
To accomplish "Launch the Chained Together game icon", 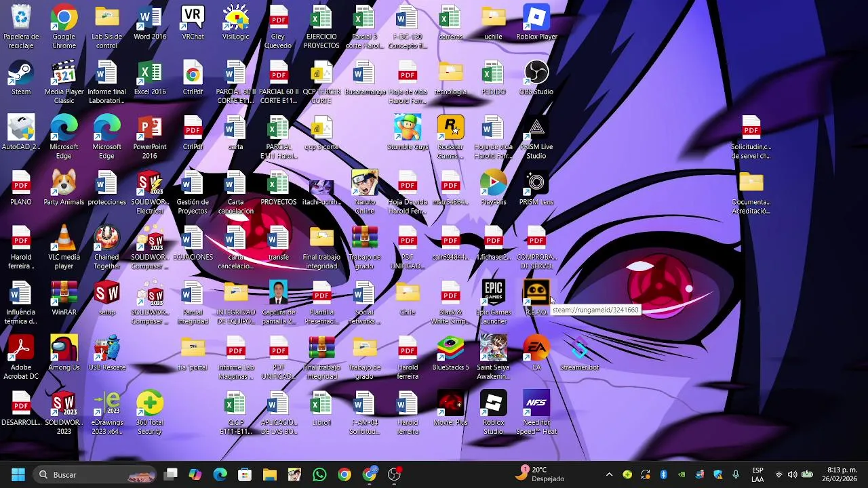I will pos(106,247).
